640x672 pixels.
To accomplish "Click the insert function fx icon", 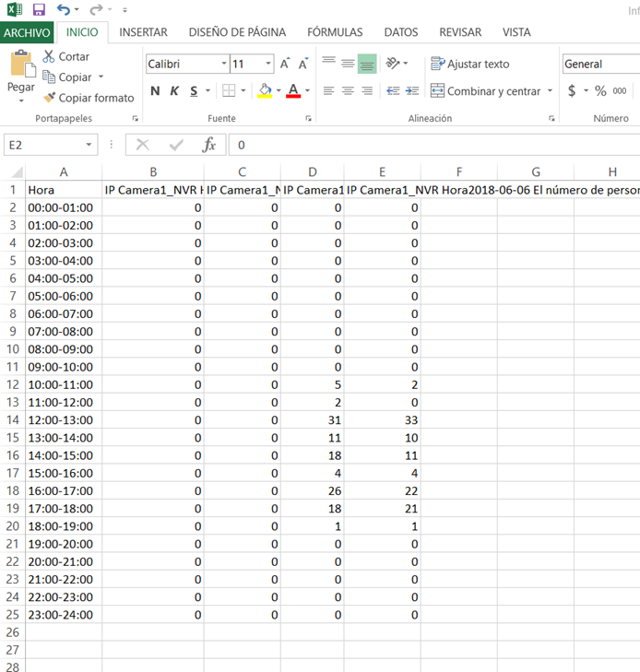I will pyautogui.click(x=208, y=145).
